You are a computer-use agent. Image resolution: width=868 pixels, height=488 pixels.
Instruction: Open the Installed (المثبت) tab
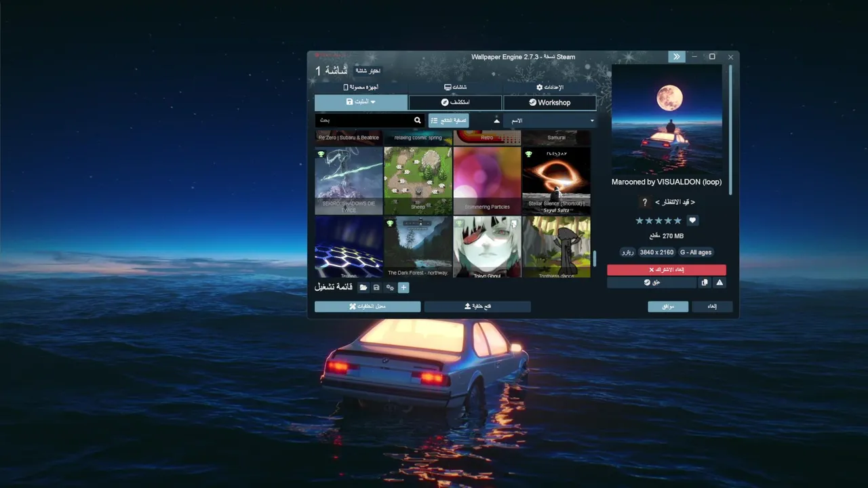click(x=361, y=102)
